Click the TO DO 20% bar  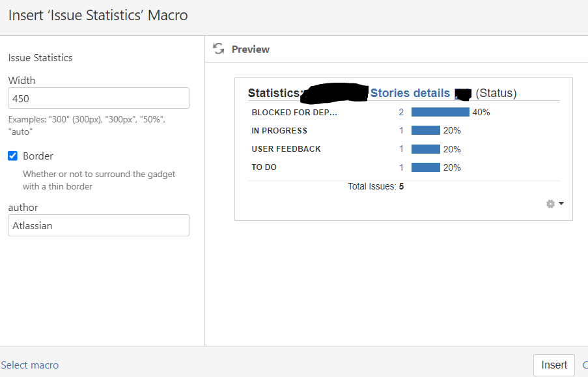point(426,167)
